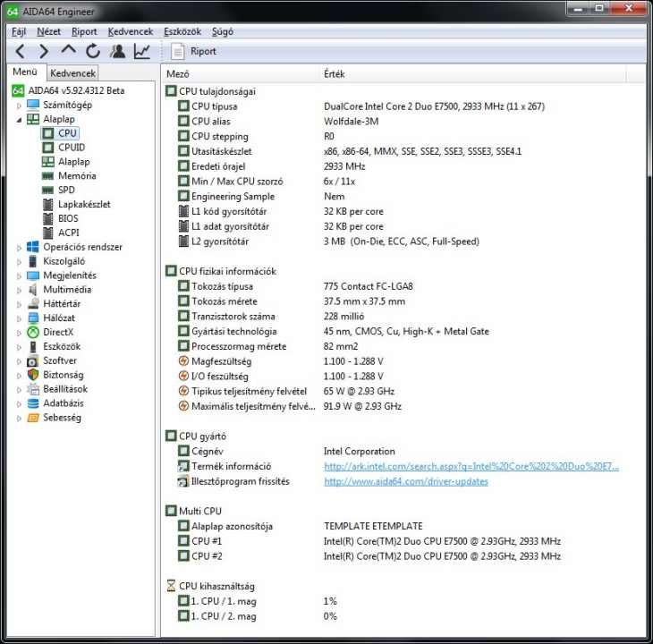The height and width of the screenshot is (644, 653).
Task: Expand the Operációs rendszer tree node
Action: point(19,248)
